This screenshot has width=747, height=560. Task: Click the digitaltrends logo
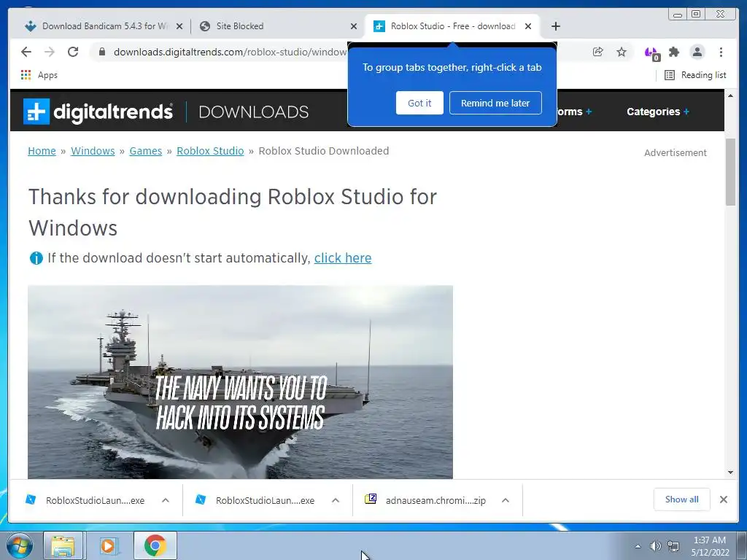pos(98,112)
